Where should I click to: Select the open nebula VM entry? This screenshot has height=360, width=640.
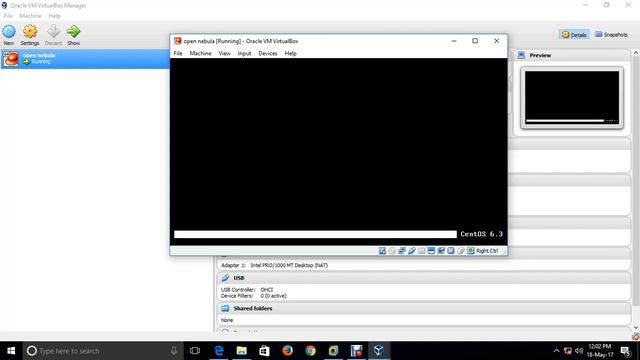(x=85, y=59)
